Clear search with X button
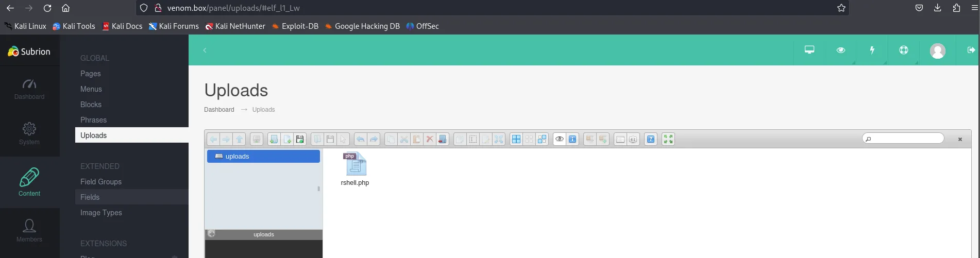The height and width of the screenshot is (258, 980). (960, 139)
